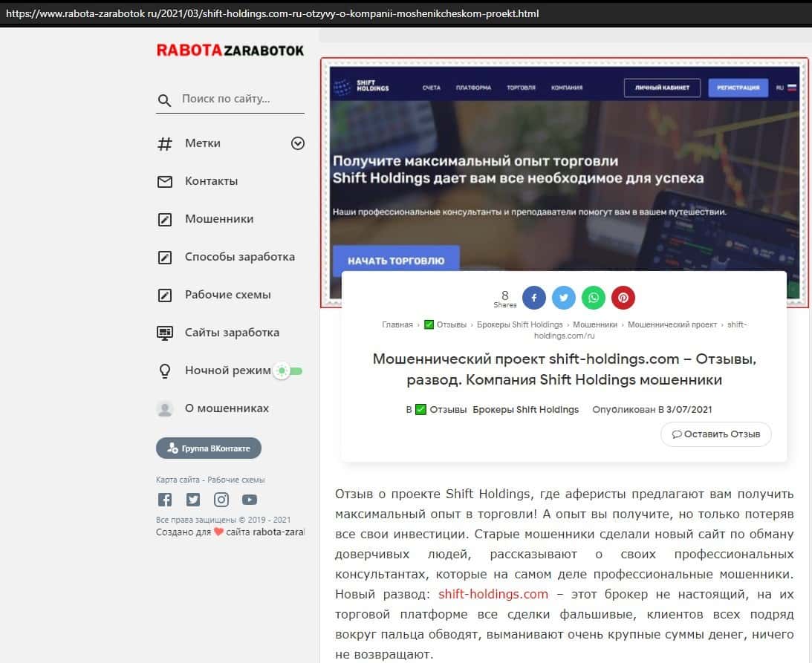The width and height of the screenshot is (812, 663).
Task: Click the avatar icon beside О мошенниках
Action: point(165,409)
